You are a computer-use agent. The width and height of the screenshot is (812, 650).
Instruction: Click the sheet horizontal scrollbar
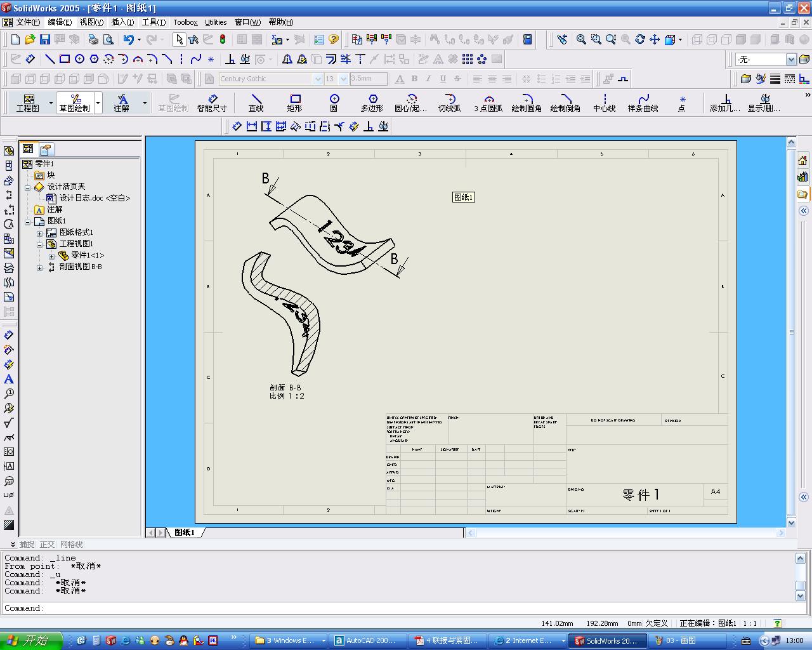(627, 533)
